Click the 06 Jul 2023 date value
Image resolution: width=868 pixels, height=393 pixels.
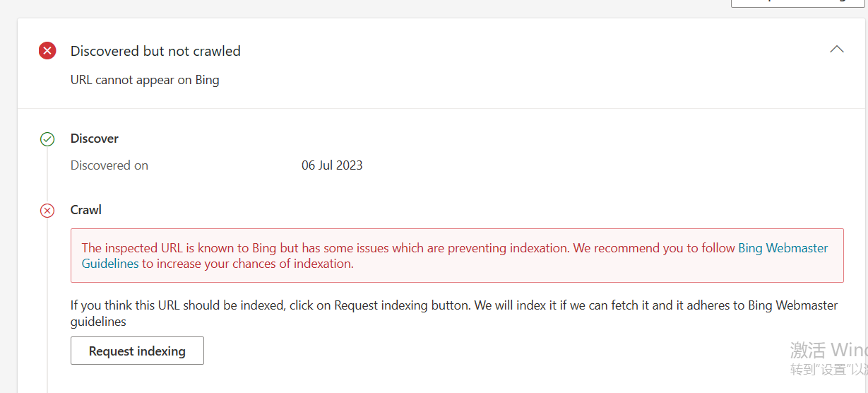click(332, 165)
